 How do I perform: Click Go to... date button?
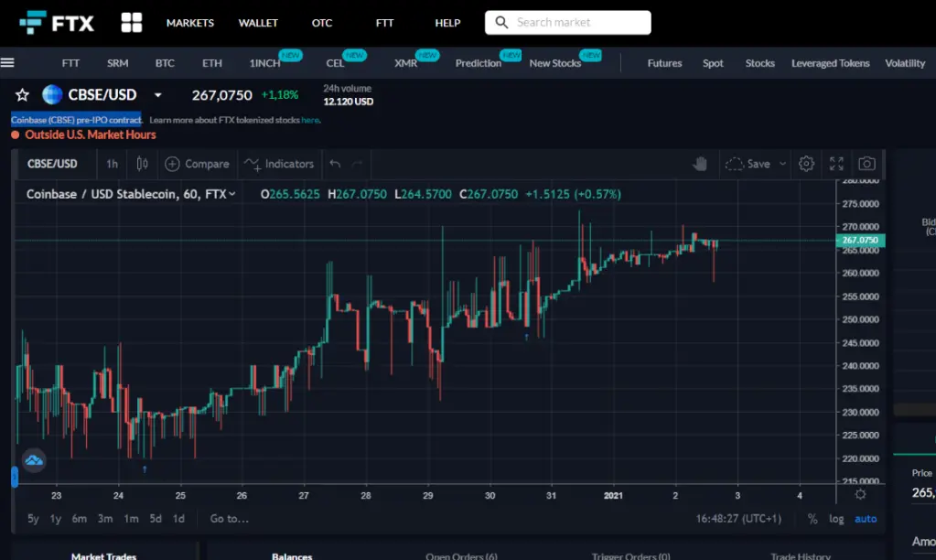pyautogui.click(x=230, y=519)
